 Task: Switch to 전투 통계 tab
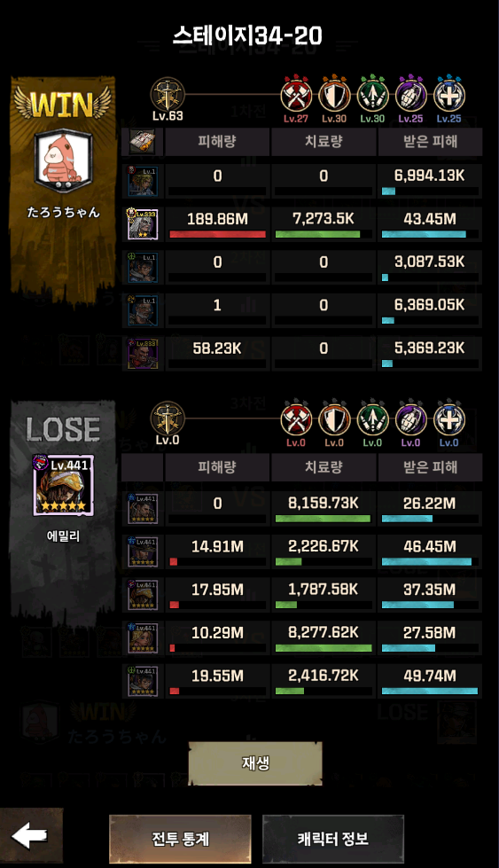(x=180, y=839)
